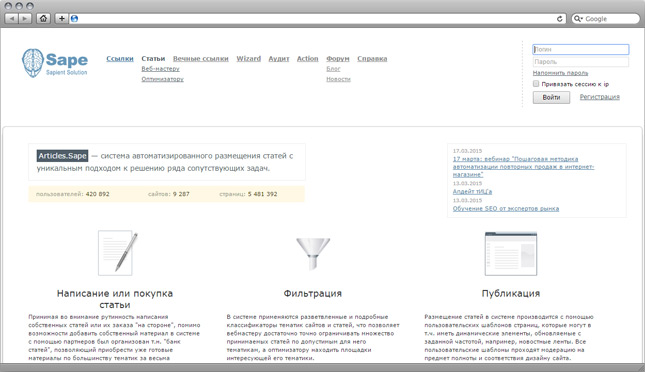Click the Войти login button
Image resolution: width=645 pixels, height=372 pixels.
pyautogui.click(x=551, y=97)
